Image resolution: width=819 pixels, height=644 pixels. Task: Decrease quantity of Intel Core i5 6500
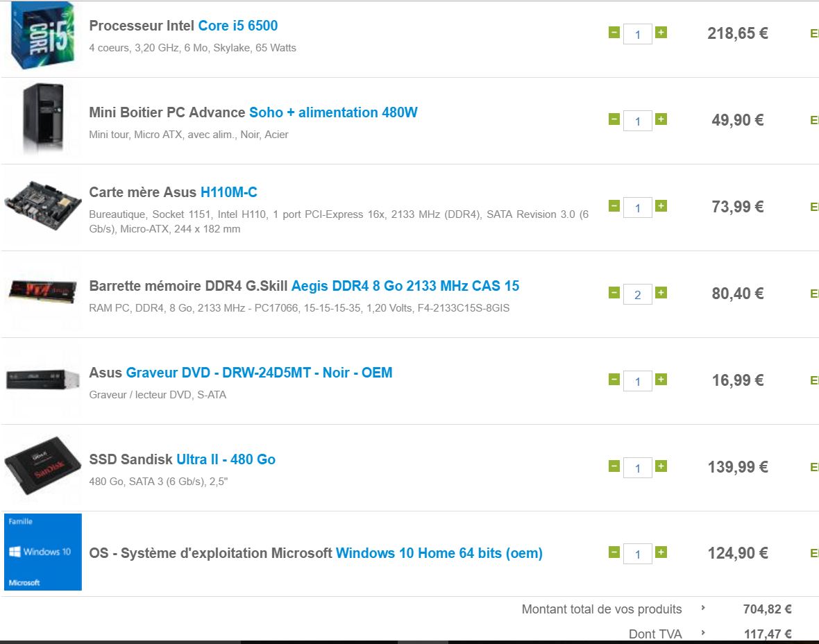[614, 33]
